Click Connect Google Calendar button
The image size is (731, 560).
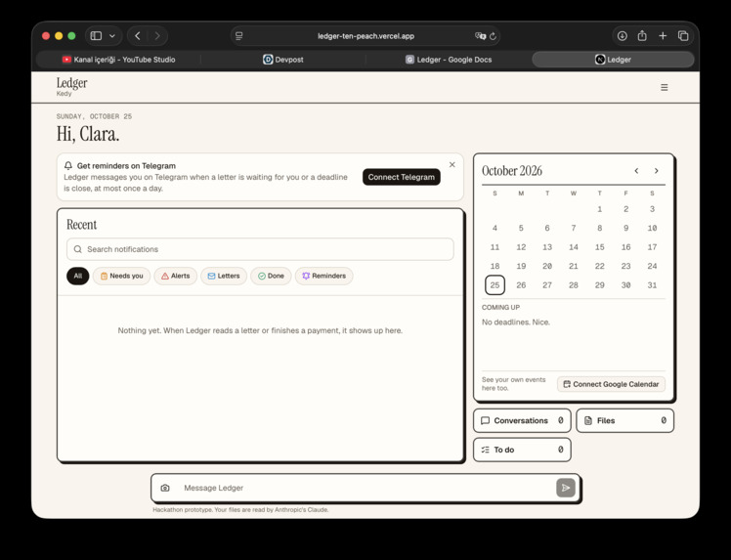611,384
